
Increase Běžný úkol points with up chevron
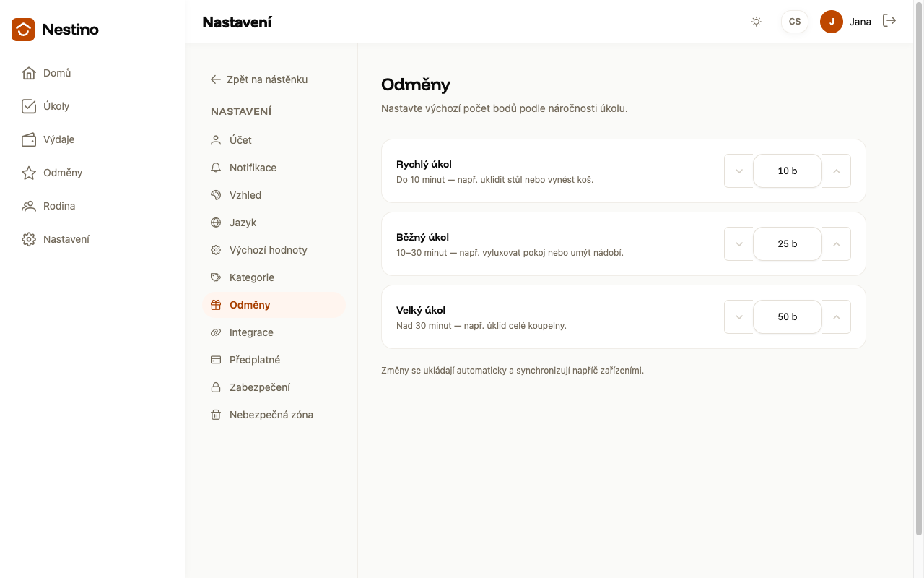pyautogui.click(x=837, y=244)
